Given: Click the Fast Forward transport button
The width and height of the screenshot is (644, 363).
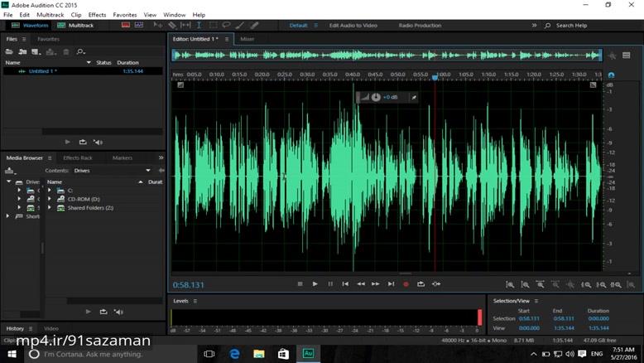Looking at the screenshot, I should tap(376, 284).
